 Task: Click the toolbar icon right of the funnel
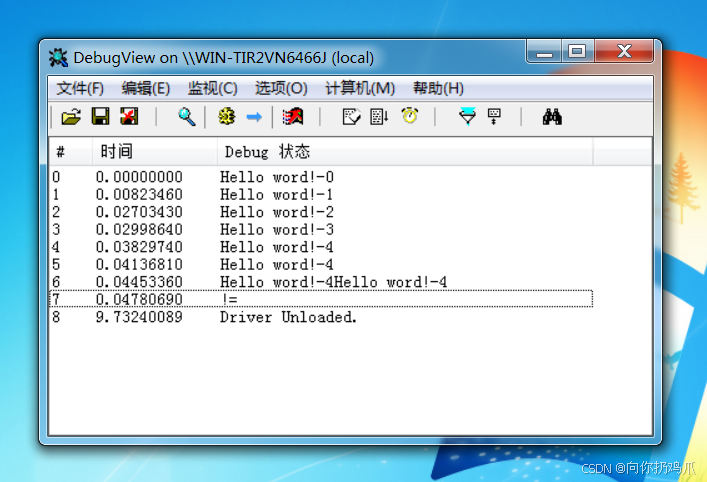[x=494, y=117]
